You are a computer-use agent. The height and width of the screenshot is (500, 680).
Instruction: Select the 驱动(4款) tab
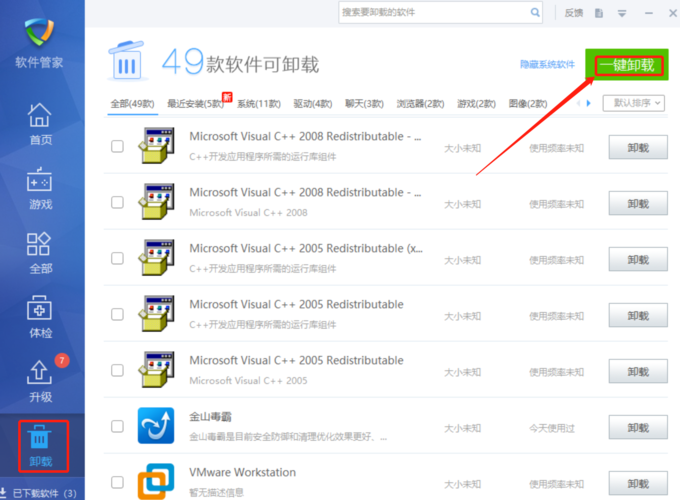313,104
